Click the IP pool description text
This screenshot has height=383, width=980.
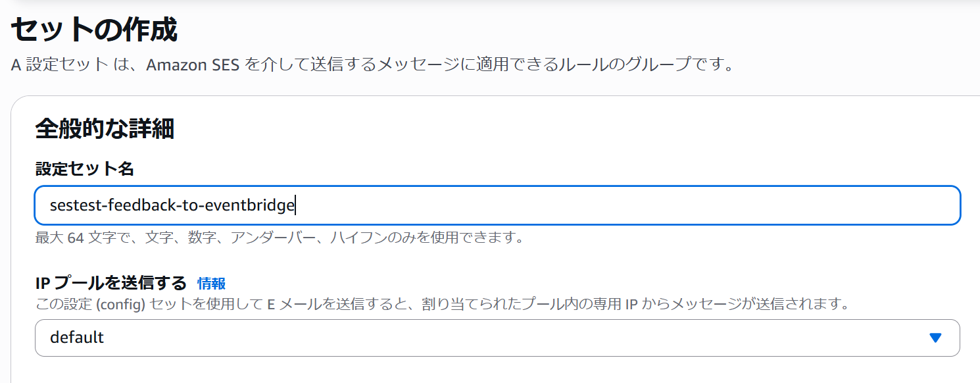(x=442, y=304)
